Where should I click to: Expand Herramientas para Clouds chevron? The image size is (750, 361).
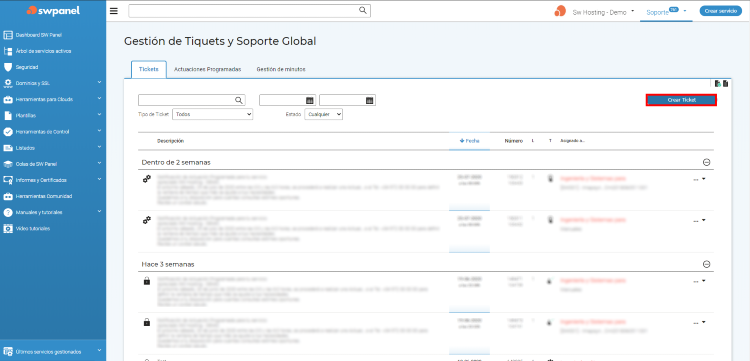pos(99,98)
